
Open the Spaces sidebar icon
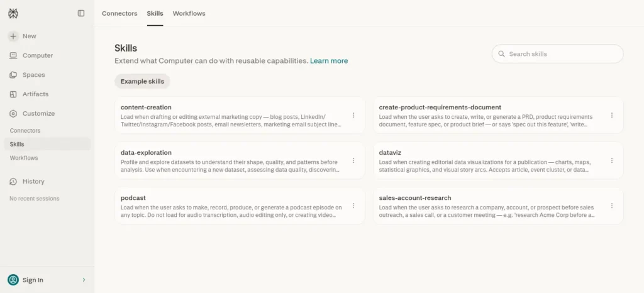pos(13,75)
